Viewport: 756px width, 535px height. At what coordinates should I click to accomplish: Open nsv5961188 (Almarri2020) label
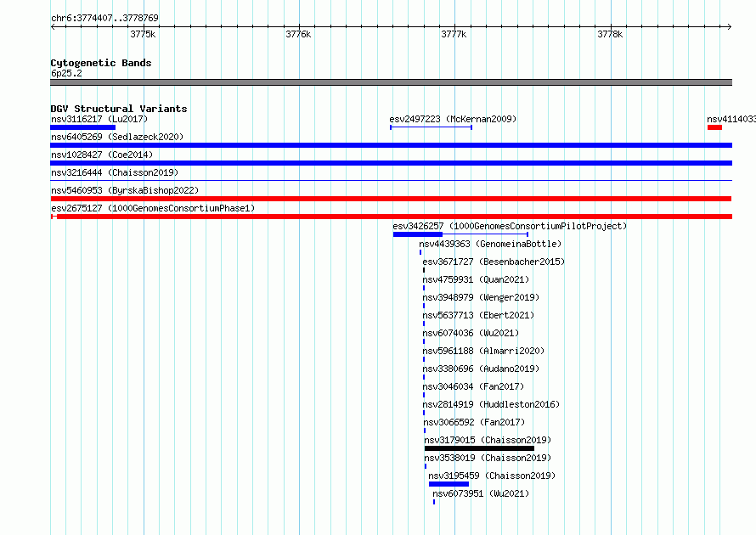coord(483,351)
